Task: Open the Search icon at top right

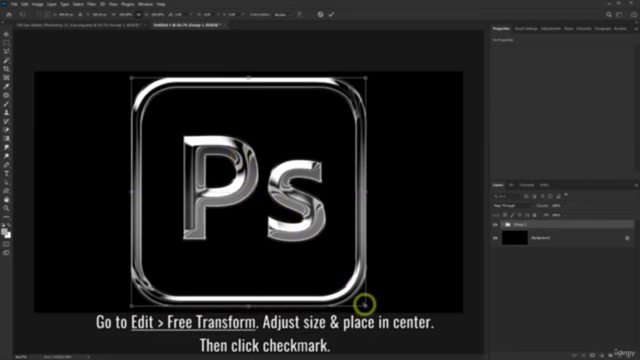Action: click(x=609, y=15)
